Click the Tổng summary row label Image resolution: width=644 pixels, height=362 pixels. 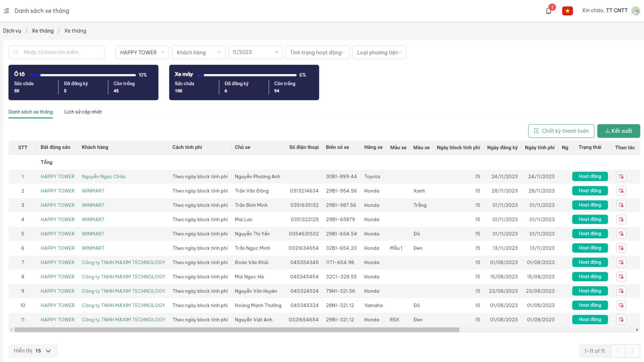(46, 162)
